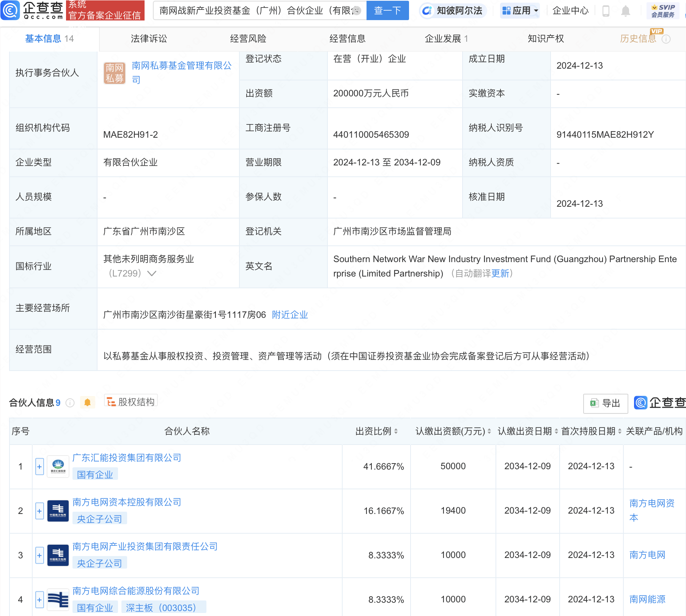Viewport: 686px width, 616px height.
Task: Expand row 2 南方电网资本控股 plus icon
Action: pos(39,511)
